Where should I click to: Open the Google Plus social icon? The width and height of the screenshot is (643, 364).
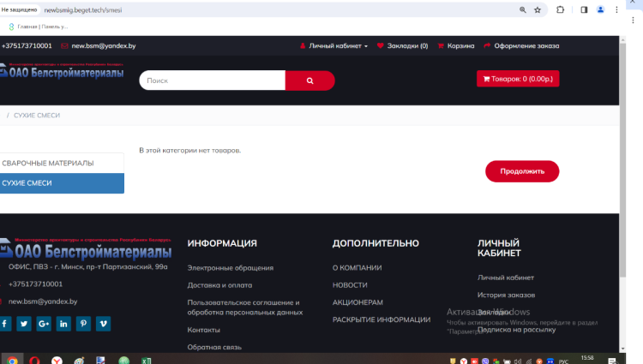tap(44, 324)
